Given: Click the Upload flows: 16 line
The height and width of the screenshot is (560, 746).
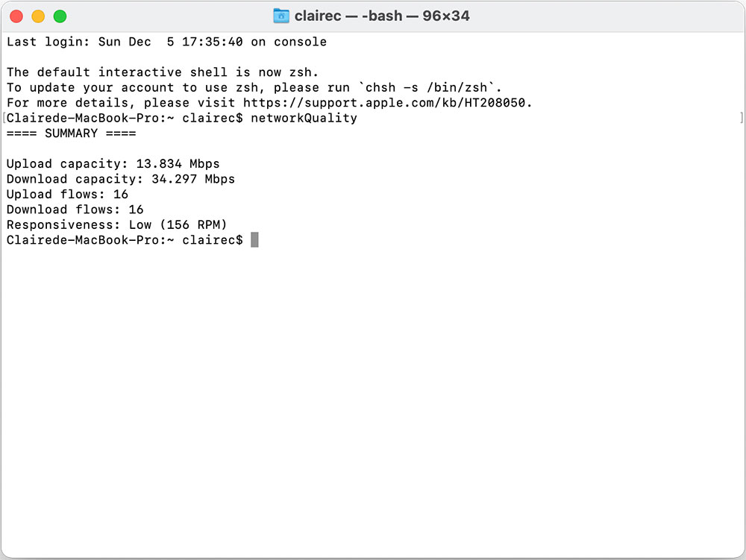Looking at the screenshot, I should pyautogui.click(x=67, y=194).
